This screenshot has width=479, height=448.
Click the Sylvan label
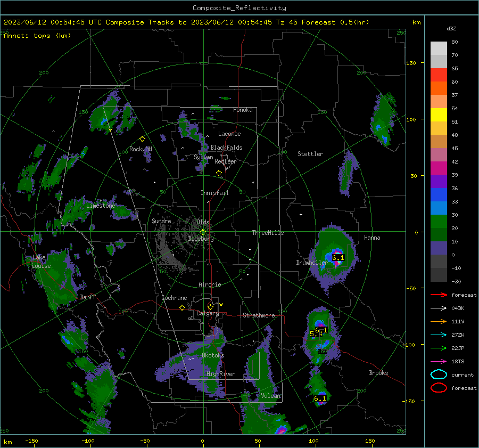203,157
